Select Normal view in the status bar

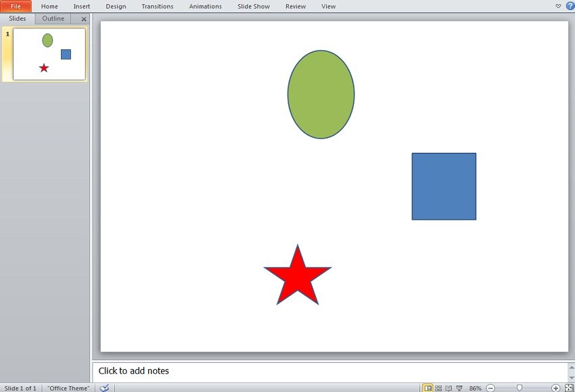[428, 388]
